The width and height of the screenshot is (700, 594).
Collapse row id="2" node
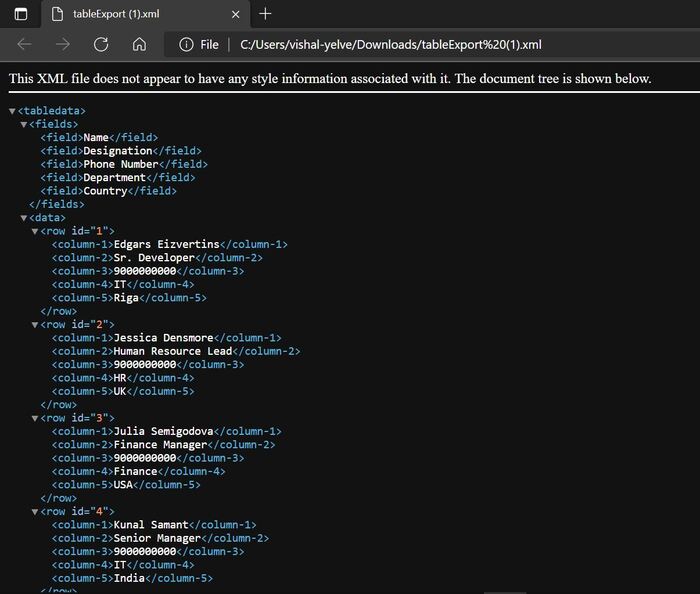(x=35, y=325)
